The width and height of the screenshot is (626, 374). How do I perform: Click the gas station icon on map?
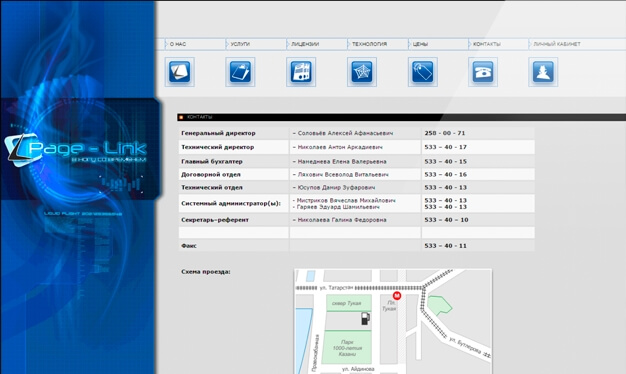(365, 318)
